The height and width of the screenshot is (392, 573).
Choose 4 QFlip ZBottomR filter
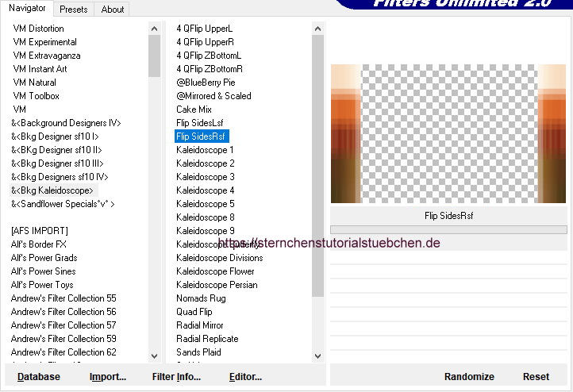210,69
